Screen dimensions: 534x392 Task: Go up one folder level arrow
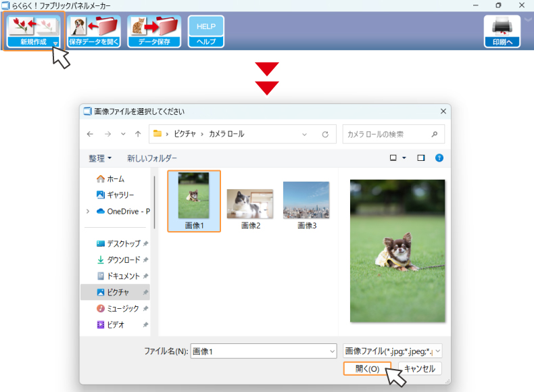[138, 134]
